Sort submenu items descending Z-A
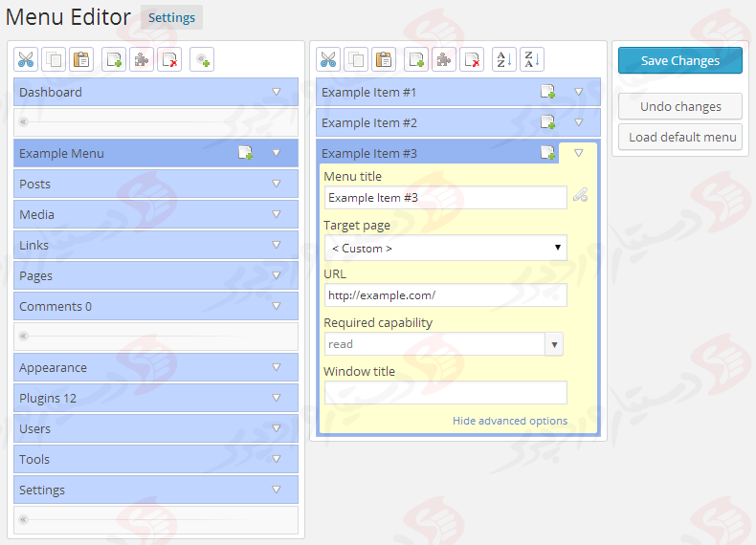 click(x=532, y=59)
